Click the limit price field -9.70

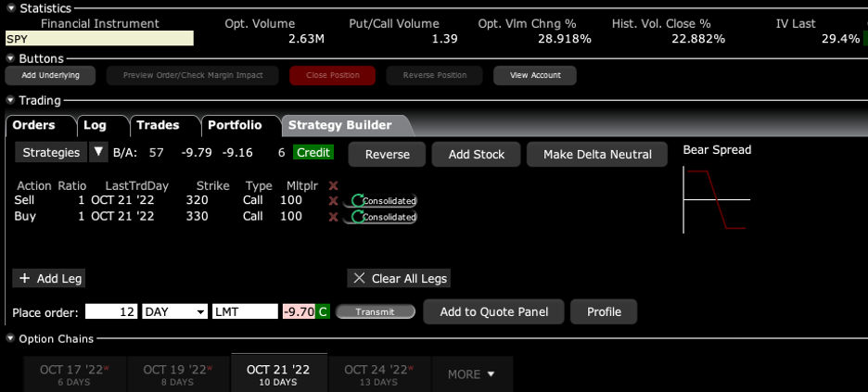(x=299, y=311)
